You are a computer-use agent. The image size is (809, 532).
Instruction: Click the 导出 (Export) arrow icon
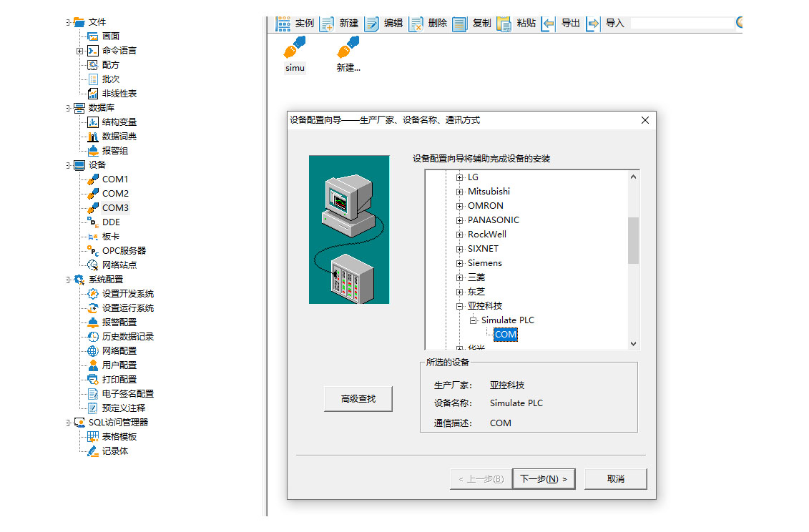549,24
